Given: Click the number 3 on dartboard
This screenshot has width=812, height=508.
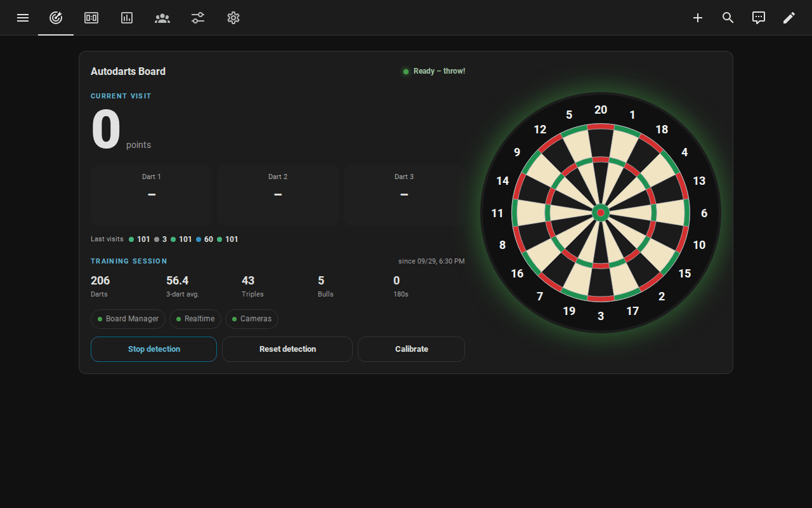Looking at the screenshot, I should coord(601,316).
